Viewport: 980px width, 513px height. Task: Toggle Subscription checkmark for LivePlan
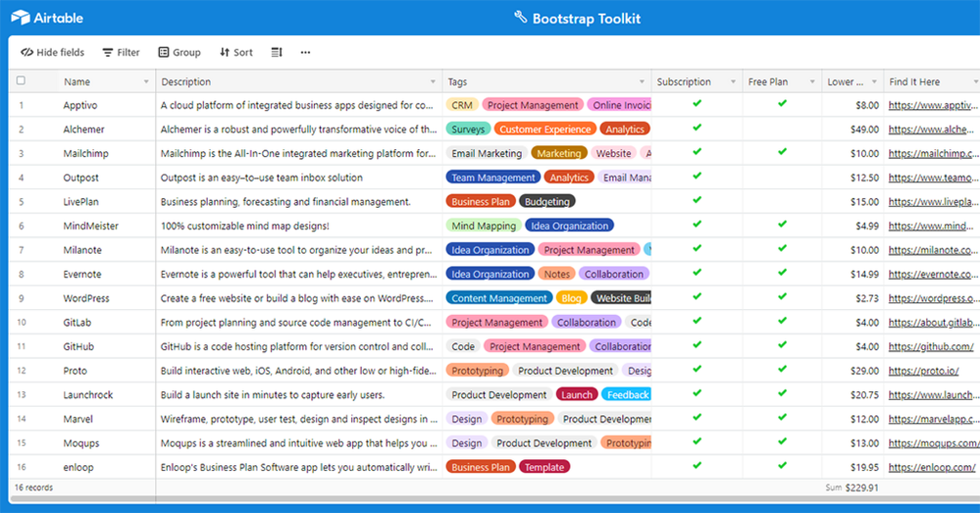[697, 200]
